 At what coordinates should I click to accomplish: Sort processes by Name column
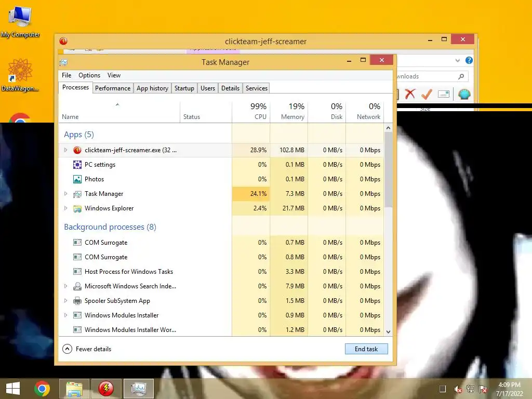point(119,112)
